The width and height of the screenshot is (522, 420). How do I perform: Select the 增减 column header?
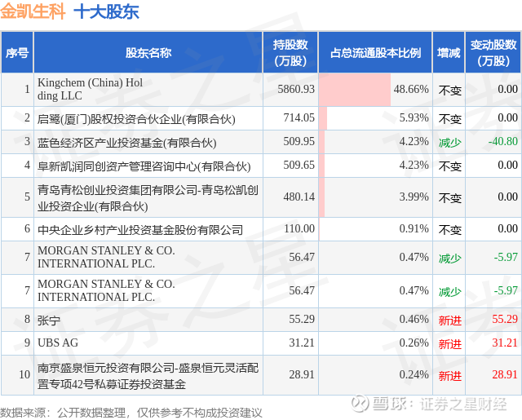[x=449, y=52]
